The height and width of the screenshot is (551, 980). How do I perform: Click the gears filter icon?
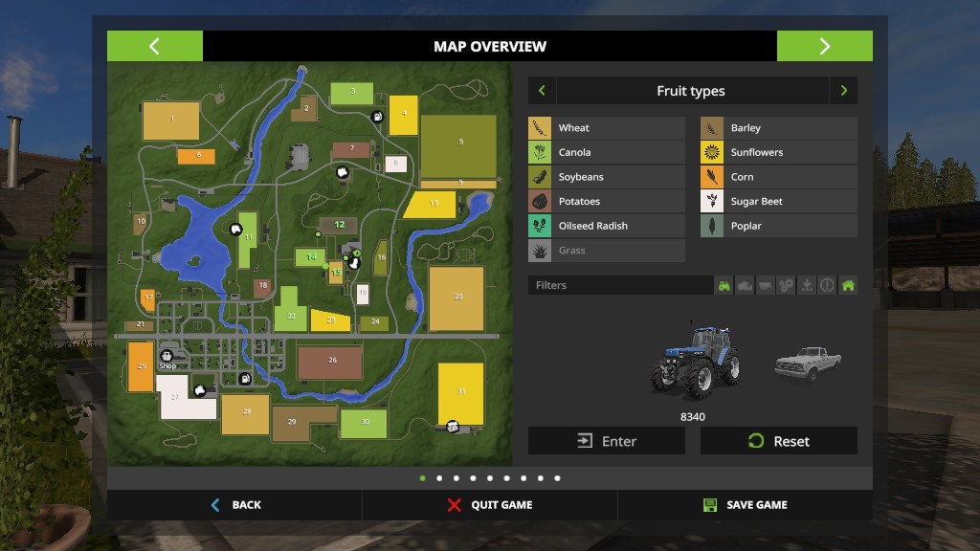(x=786, y=285)
